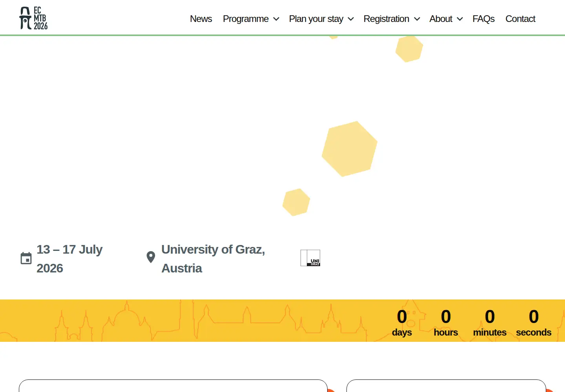Viewport: 565px width, 392px height.
Task: Open the Uni Graz logo link
Action: (310, 258)
